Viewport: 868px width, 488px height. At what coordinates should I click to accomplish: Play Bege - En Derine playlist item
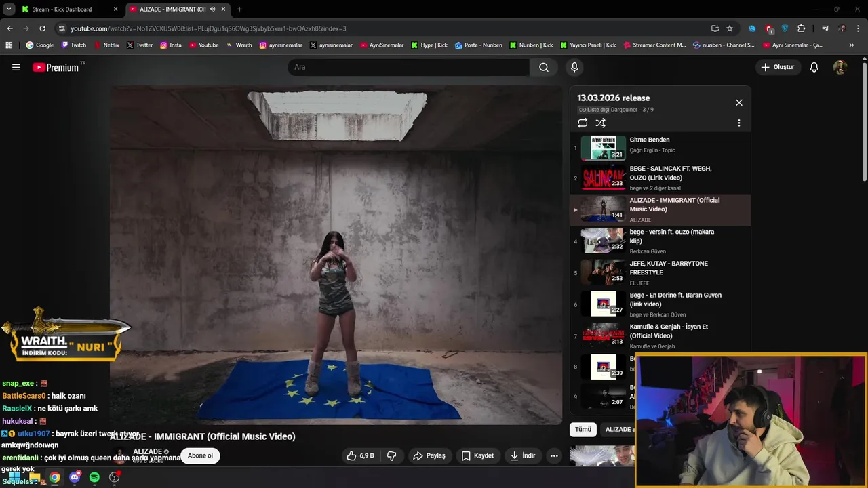tap(660, 304)
